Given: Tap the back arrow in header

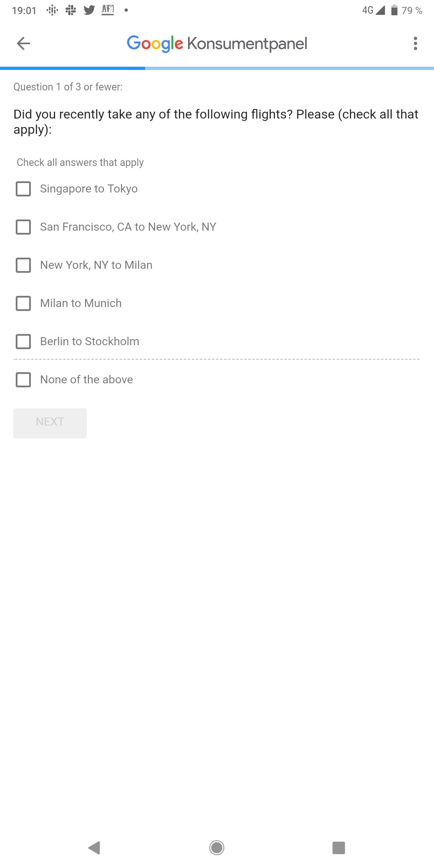Looking at the screenshot, I should coord(23,43).
